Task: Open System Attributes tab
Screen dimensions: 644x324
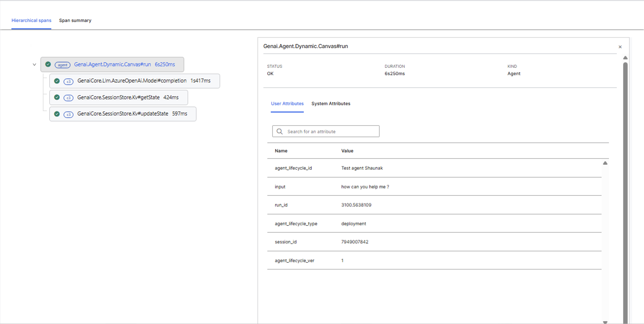Action: pos(331,103)
